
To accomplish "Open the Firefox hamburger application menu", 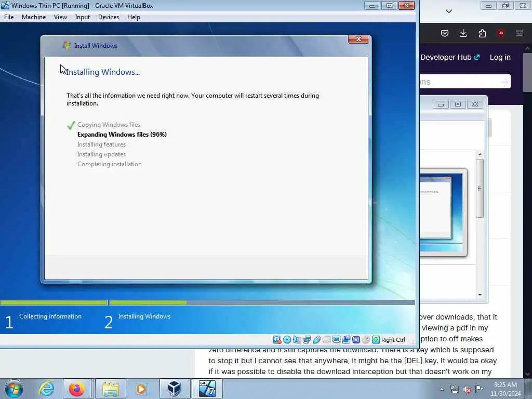I will click(x=520, y=33).
